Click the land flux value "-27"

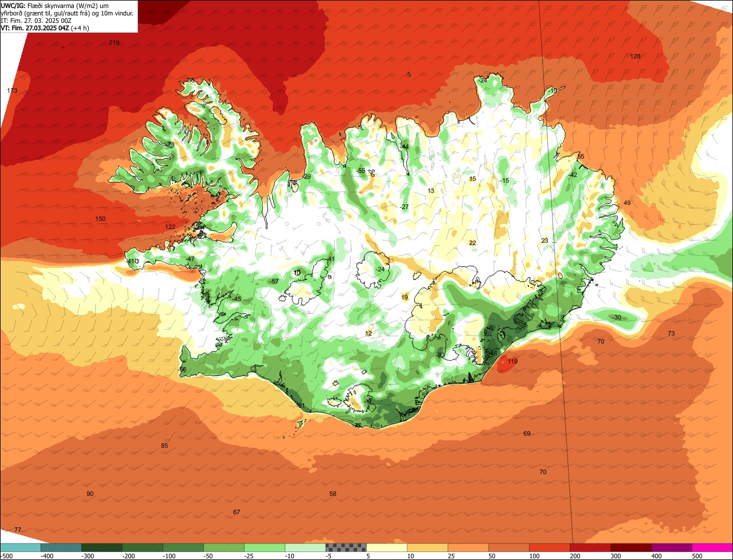(x=404, y=207)
